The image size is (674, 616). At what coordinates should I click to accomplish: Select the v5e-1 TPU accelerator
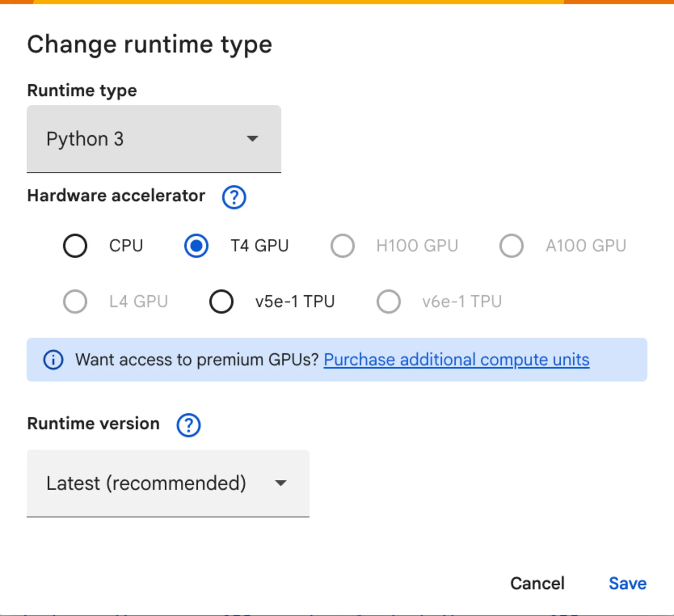pos(221,301)
